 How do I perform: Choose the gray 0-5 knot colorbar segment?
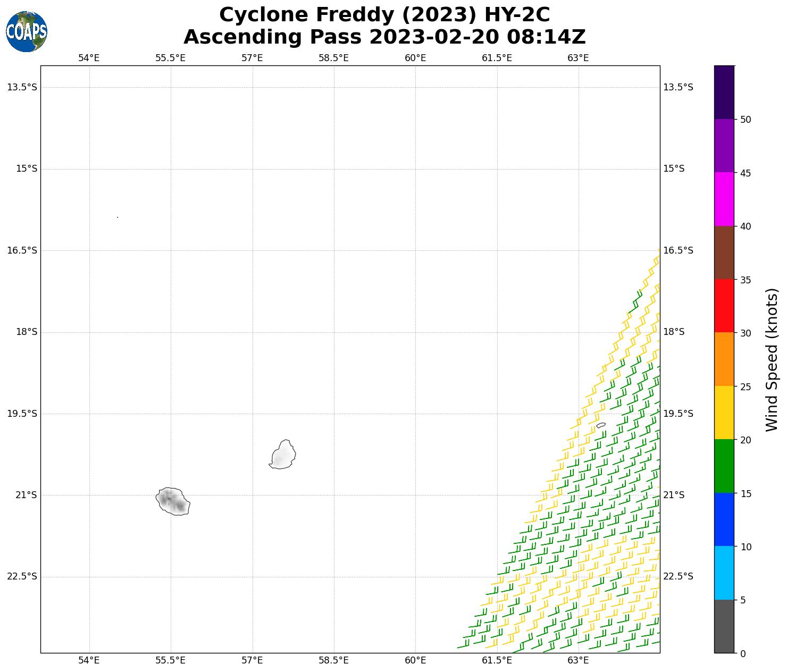[724, 626]
